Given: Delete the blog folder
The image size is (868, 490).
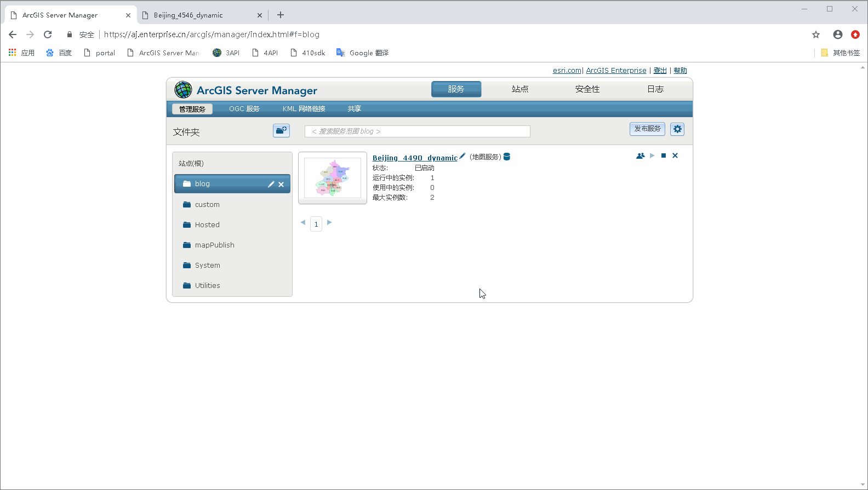Looking at the screenshot, I should point(281,185).
